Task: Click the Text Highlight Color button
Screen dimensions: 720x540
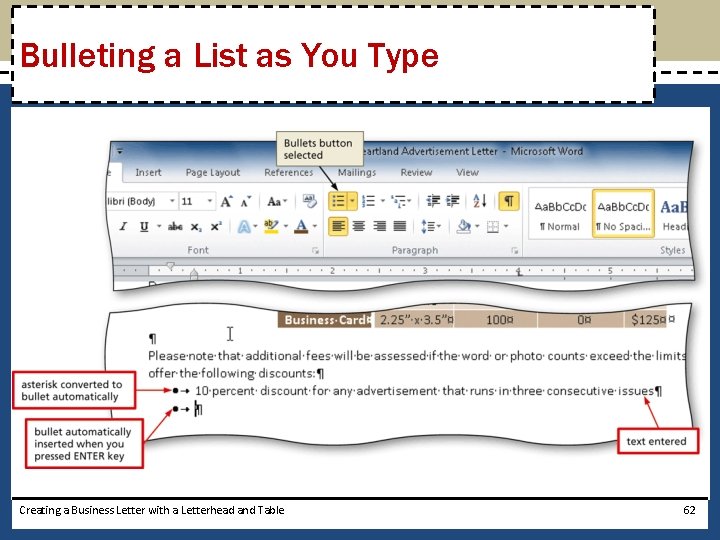Action: pyautogui.click(x=271, y=226)
